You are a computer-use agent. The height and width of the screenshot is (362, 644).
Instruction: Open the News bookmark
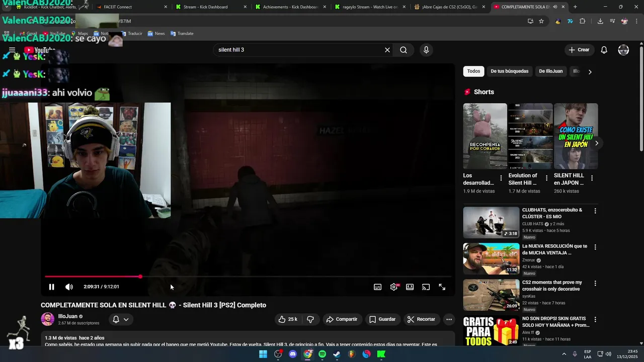pos(156,34)
